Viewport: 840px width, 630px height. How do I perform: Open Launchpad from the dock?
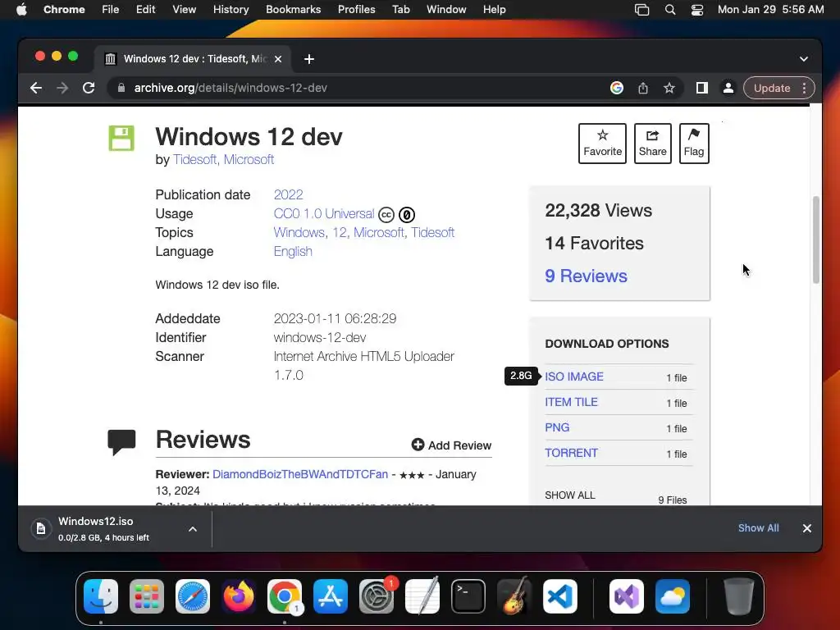click(x=147, y=596)
